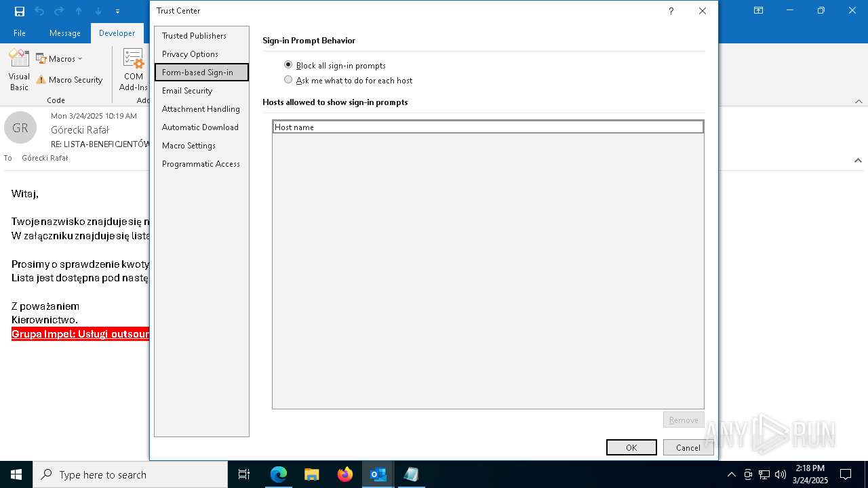Click the Undo arrow in quick access toolbar
868x488 pixels.
tap(39, 11)
